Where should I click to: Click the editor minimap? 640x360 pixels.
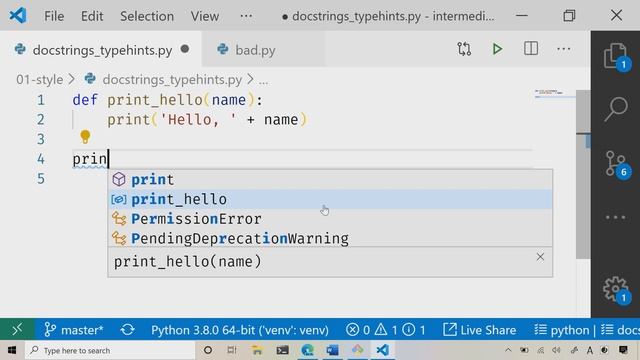click(x=554, y=93)
